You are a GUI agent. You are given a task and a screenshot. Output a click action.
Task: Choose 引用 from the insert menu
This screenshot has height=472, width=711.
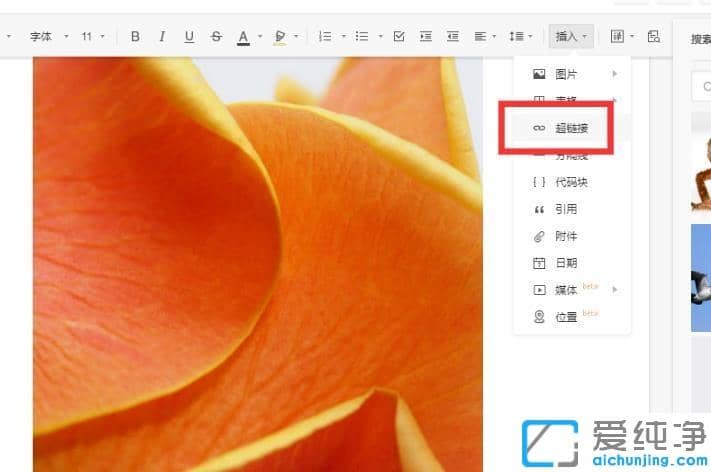click(572, 209)
